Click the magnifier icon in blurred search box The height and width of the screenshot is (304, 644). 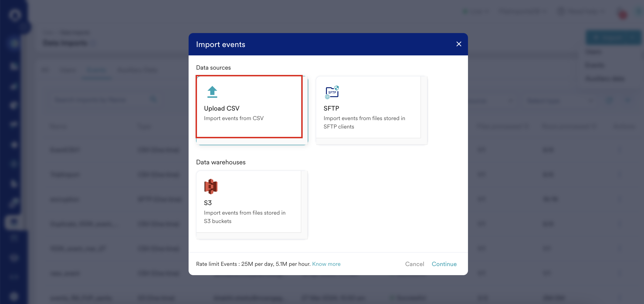point(153,99)
